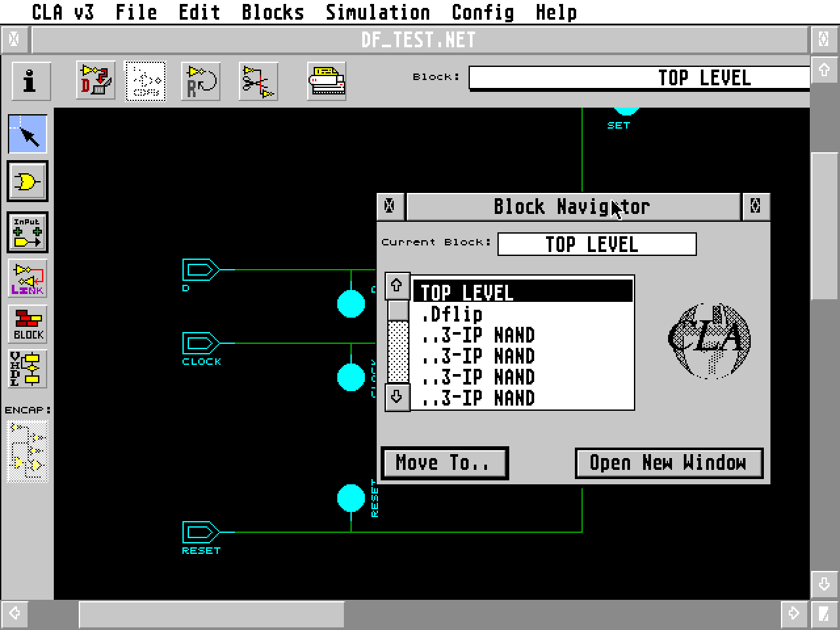Screen dimensions: 840x630
Task: Open the Simulation menu
Action: (x=377, y=12)
